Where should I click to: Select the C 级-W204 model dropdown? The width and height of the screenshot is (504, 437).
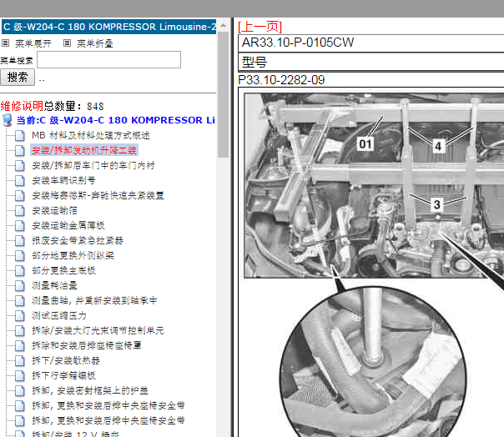click(x=109, y=27)
